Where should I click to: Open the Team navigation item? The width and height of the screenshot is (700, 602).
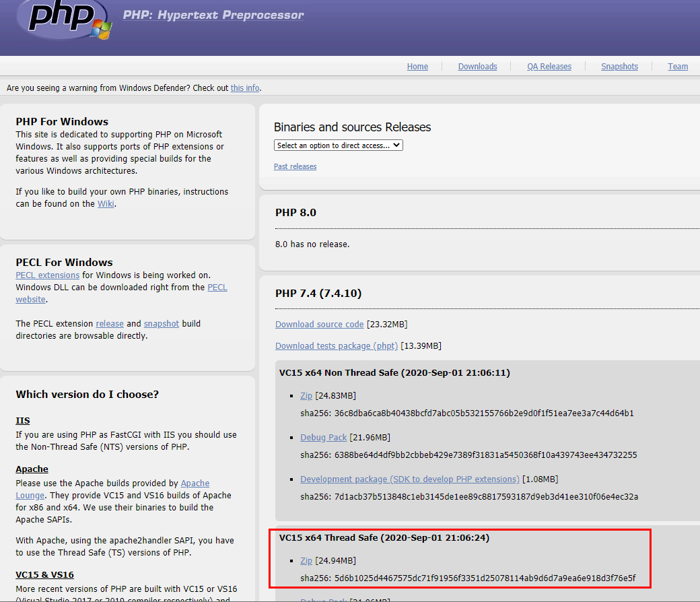(678, 66)
